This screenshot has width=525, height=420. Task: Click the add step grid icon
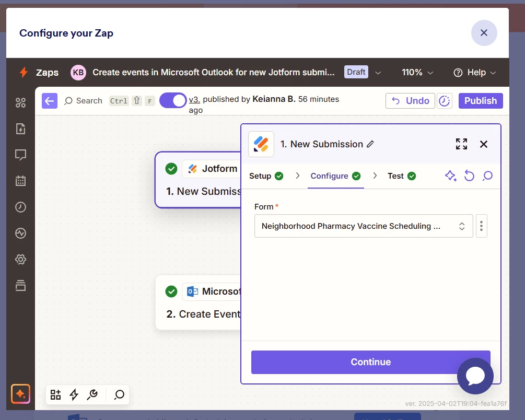[55, 394]
